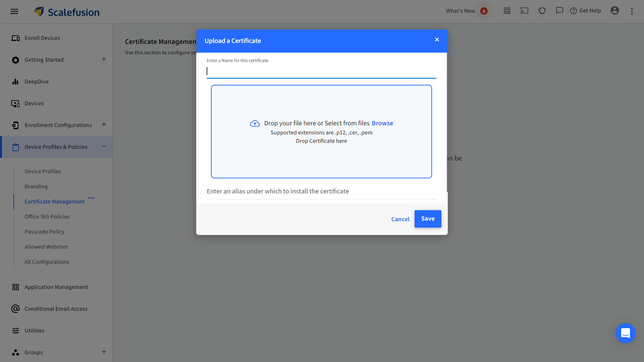Open the apps grid icon in the top bar

(x=507, y=10)
